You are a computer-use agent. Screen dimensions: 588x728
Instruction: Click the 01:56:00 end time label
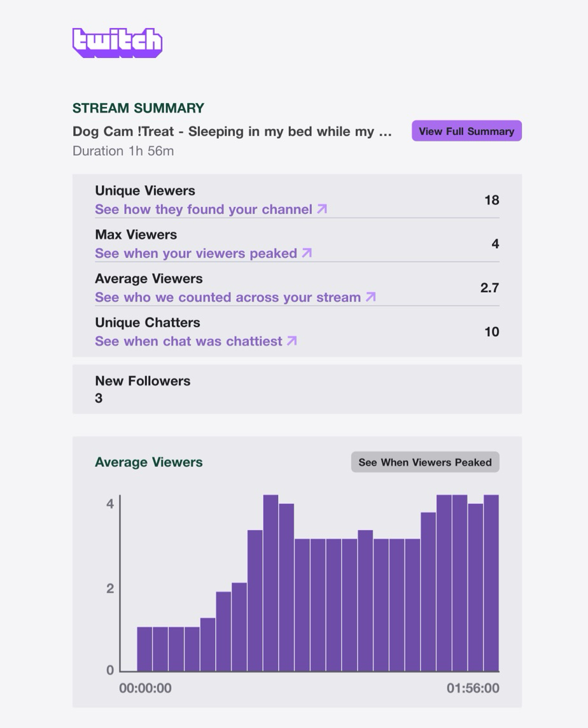coord(473,688)
